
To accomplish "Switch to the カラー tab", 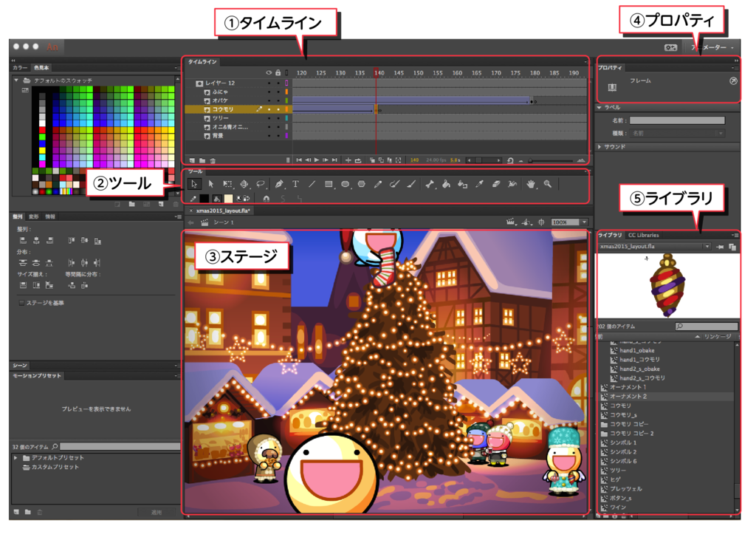I will point(20,68).
